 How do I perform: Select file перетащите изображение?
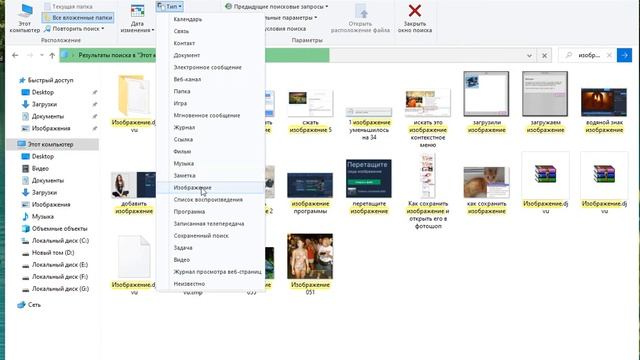tap(369, 187)
